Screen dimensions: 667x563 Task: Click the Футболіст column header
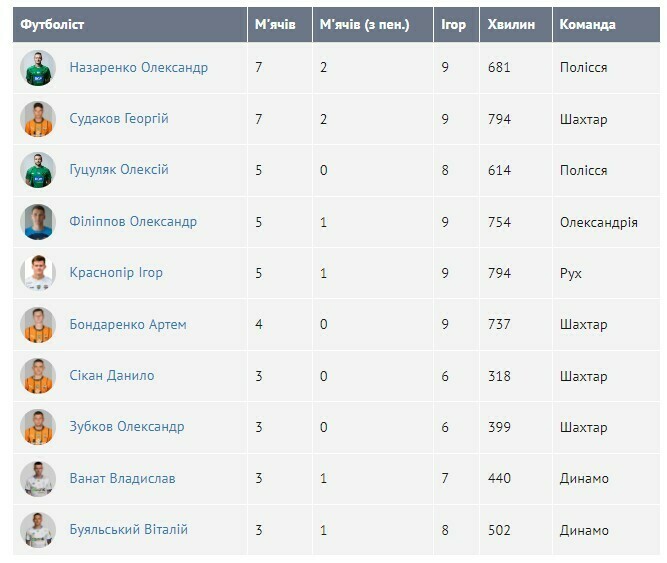[x=53, y=24]
